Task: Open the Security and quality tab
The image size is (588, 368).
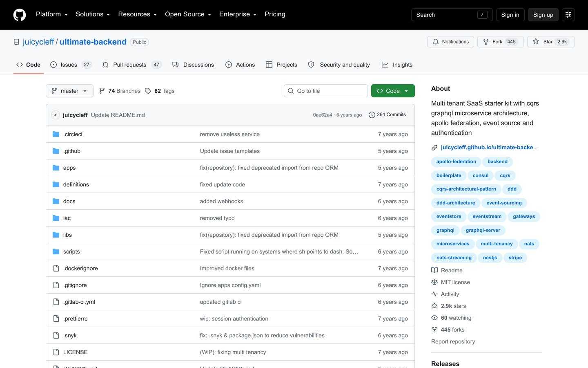Action: click(339, 65)
